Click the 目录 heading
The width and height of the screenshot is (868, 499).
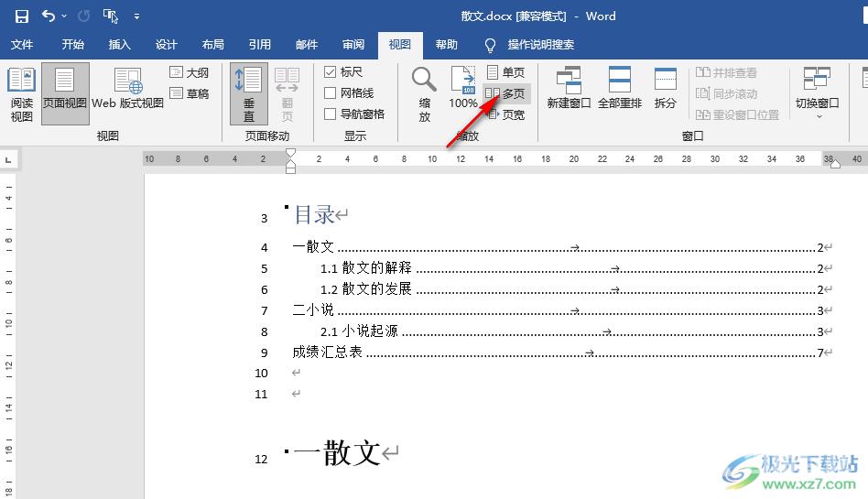coord(314,215)
